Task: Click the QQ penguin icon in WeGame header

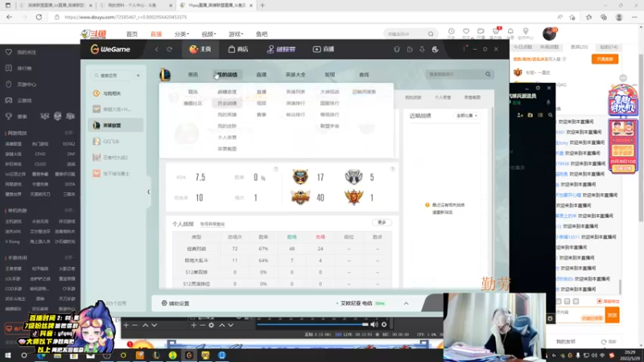Action: (396, 49)
